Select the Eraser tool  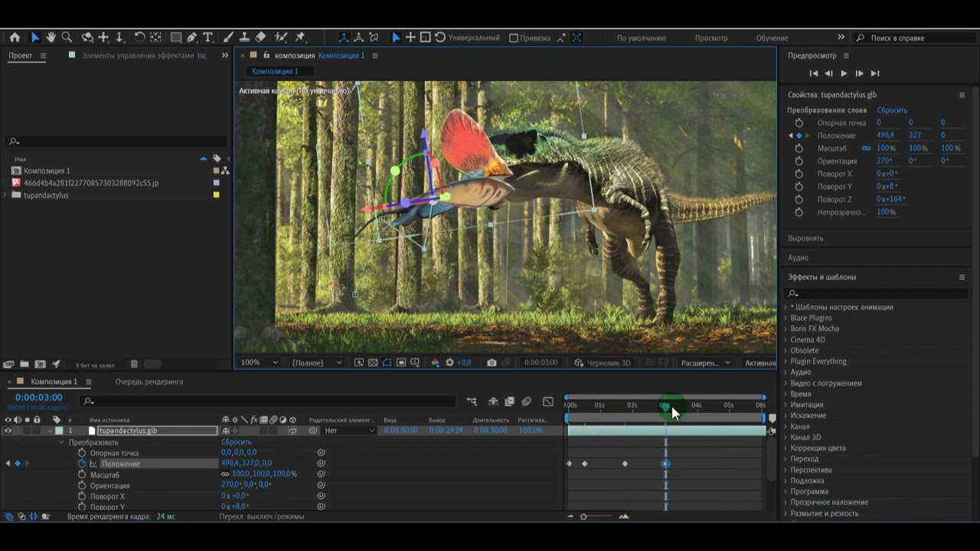(260, 37)
